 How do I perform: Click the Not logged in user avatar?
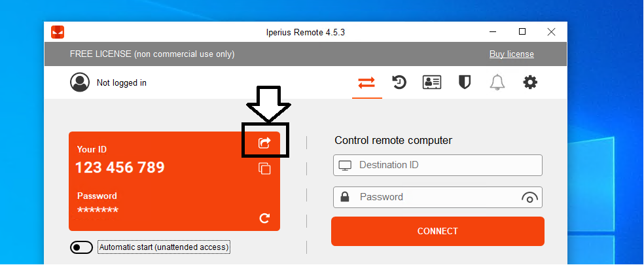click(x=80, y=82)
